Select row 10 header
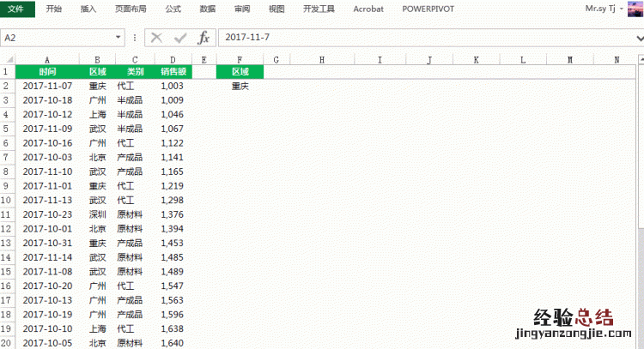The height and width of the screenshot is (349, 644). (x=7, y=200)
